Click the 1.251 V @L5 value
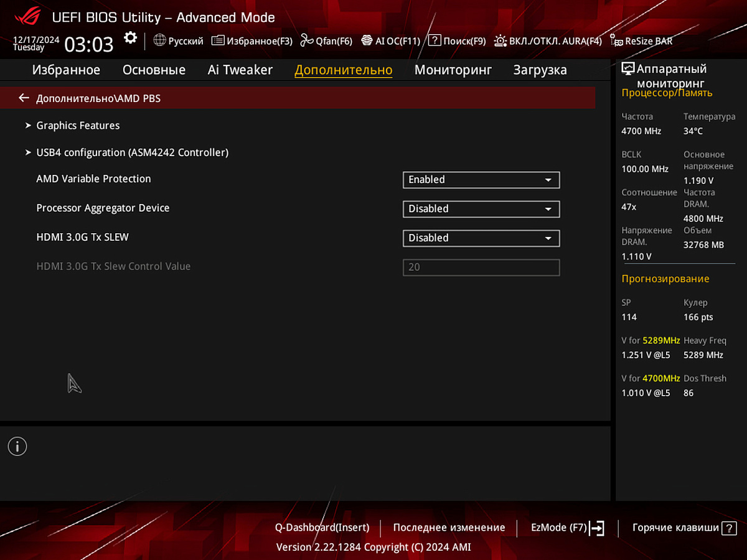Image resolution: width=747 pixels, height=560 pixels. [x=646, y=355]
